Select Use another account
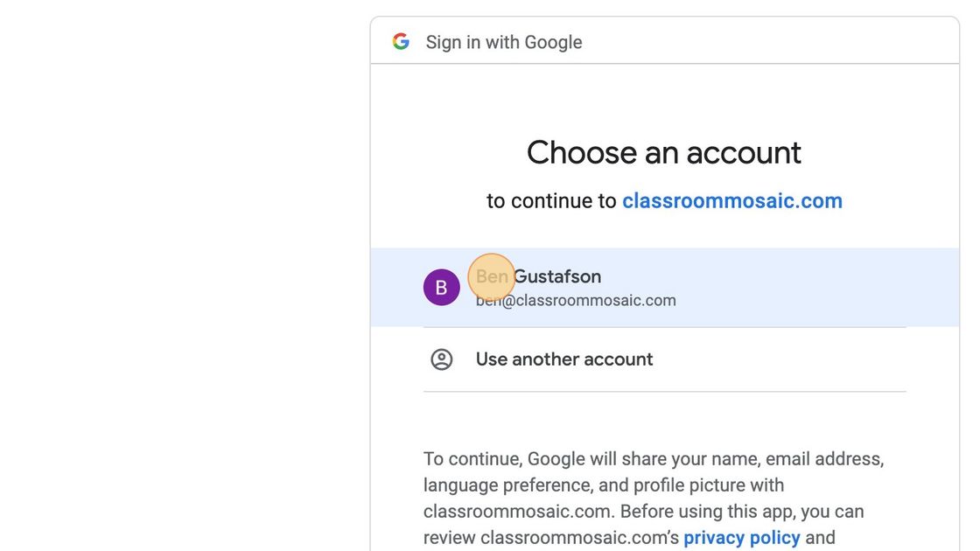Screen dimensions: 980x551 564,359
